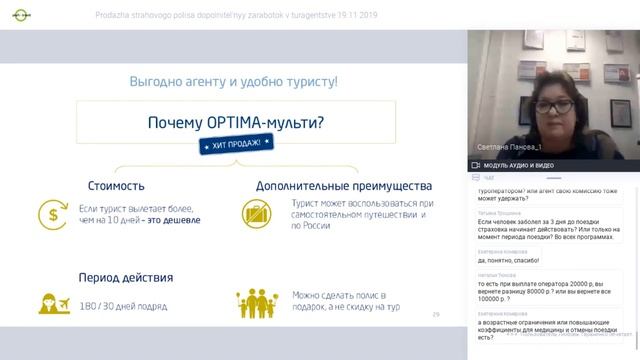This screenshot has height=360, width=640.
Task: Open the МОДУЛЬ АУДИО И ВИДЕО panel header
Action: (554, 165)
